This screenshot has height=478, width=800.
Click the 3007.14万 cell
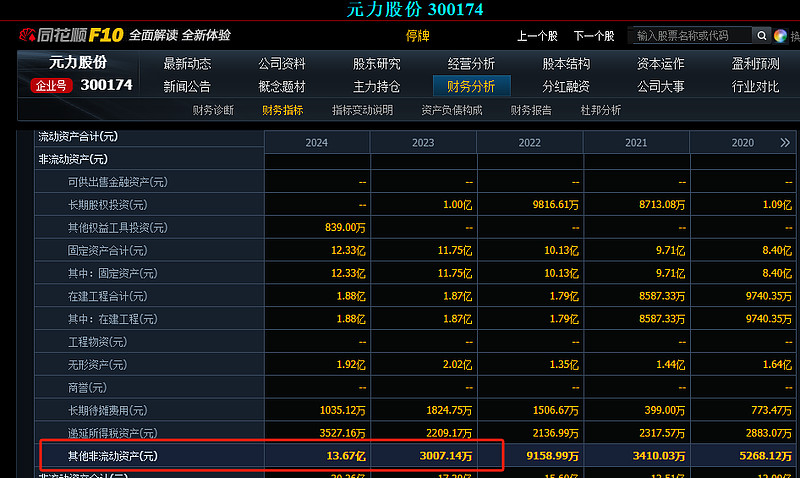(x=446, y=456)
